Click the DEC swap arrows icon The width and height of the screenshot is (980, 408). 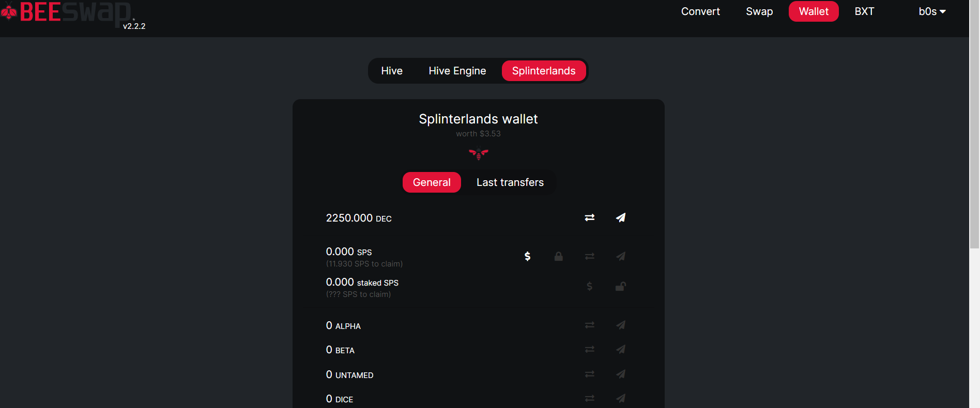590,217
